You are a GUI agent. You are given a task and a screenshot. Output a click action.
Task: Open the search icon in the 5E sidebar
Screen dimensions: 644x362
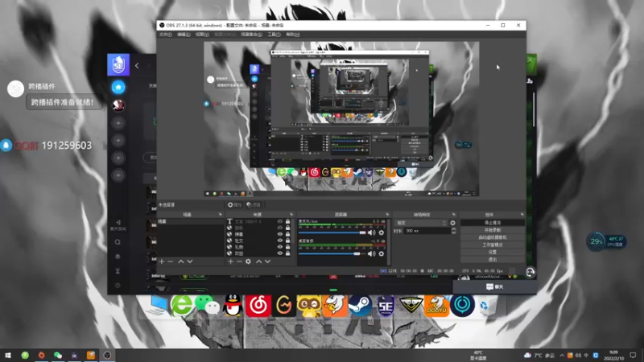coord(118,242)
